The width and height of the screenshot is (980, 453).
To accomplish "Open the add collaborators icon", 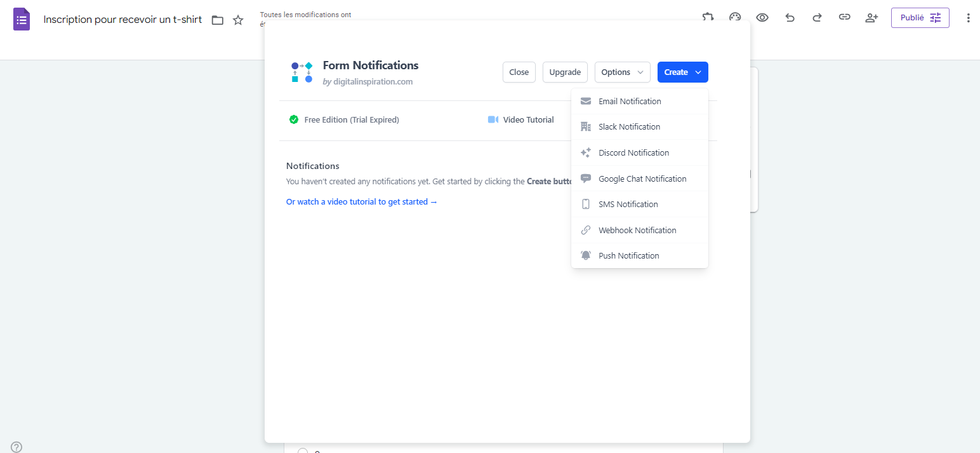I will (871, 18).
